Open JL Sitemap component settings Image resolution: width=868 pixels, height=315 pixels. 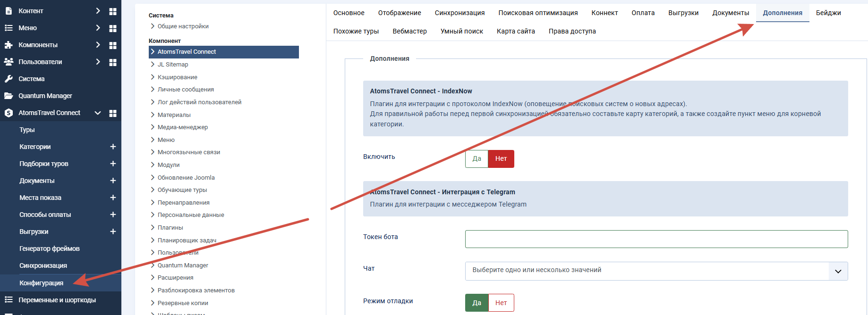click(173, 65)
